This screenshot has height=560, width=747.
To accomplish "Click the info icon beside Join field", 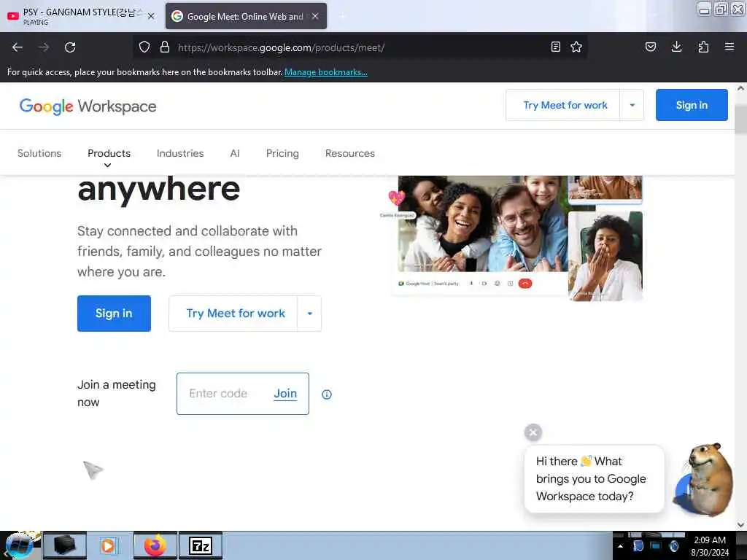I will click(327, 394).
